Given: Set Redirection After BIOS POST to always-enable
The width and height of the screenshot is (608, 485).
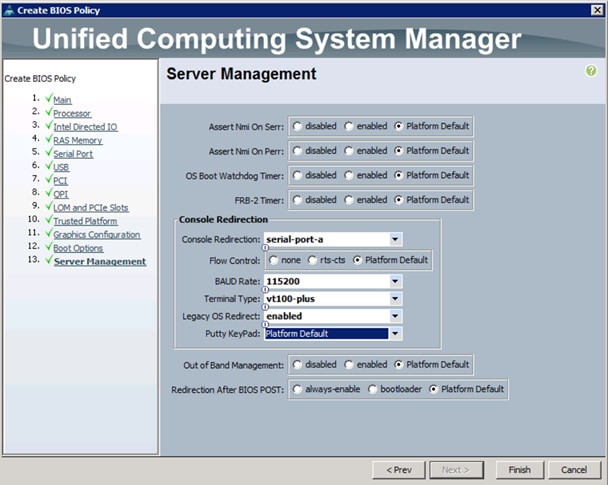Looking at the screenshot, I should 297,389.
